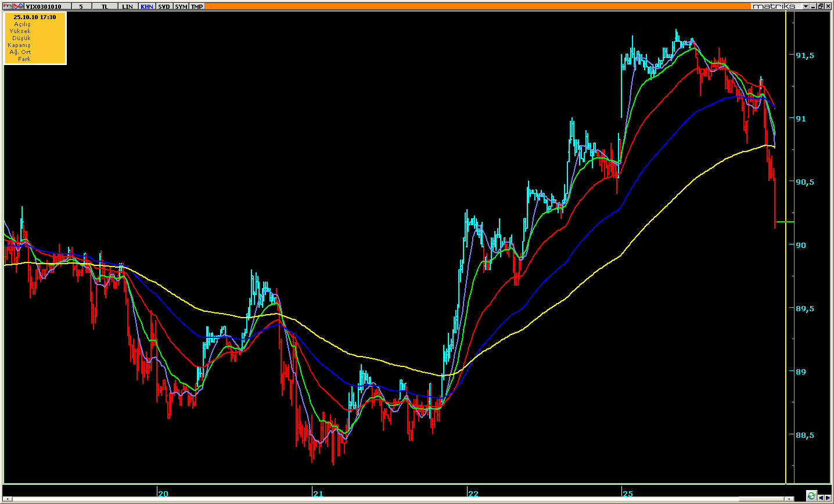Click the green refresh icon
The width and height of the screenshot is (834, 504).
pos(811,495)
